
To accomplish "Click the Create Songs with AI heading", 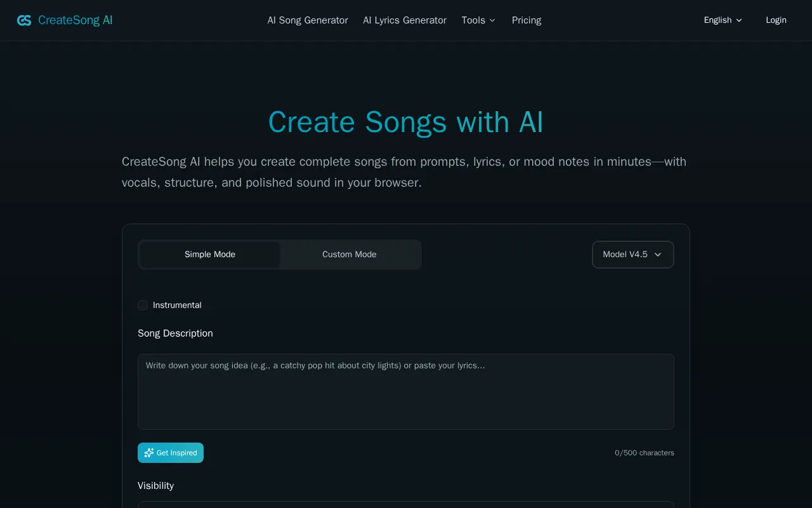I will point(406,122).
